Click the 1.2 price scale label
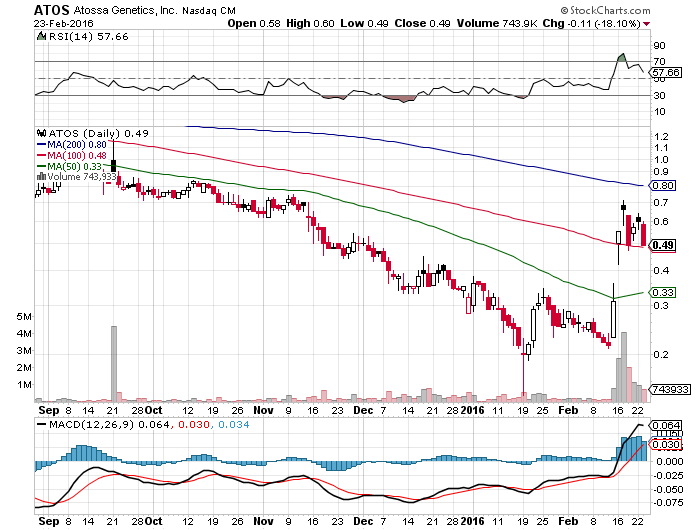The height and width of the screenshot is (530, 700). 662,136
